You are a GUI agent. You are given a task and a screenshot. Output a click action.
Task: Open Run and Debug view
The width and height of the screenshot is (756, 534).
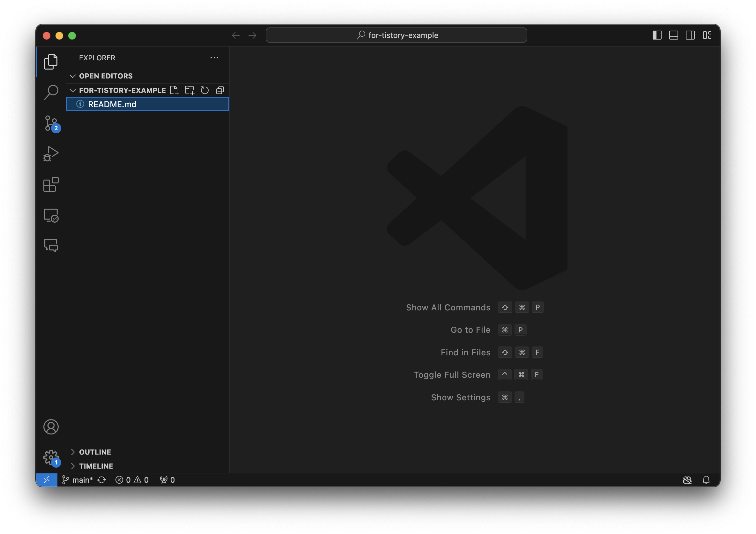[51, 154]
